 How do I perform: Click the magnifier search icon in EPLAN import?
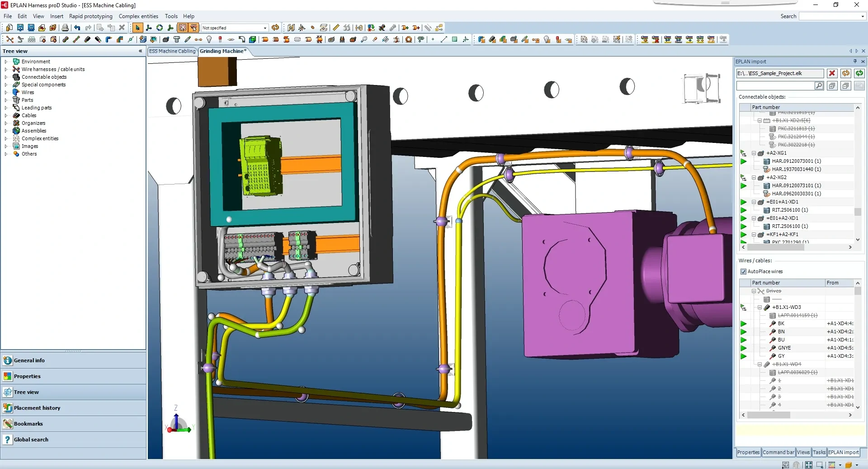(x=819, y=85)
